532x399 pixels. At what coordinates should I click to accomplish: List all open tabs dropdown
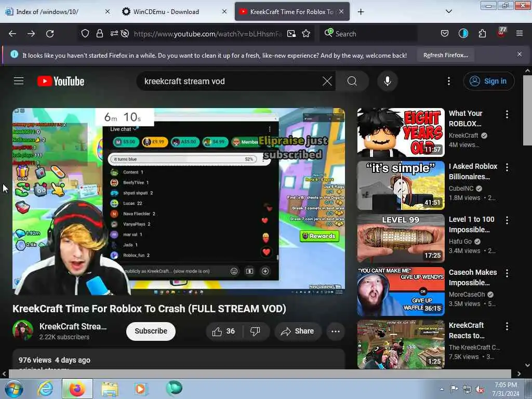point(448,11)
